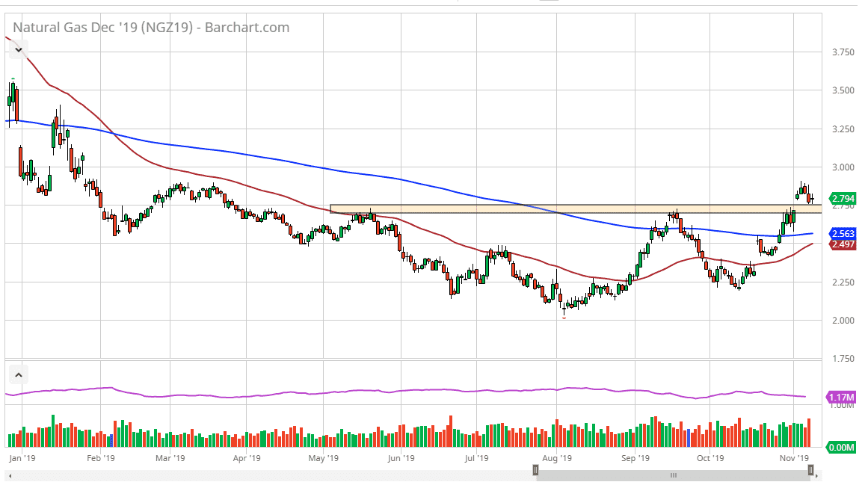Click the center grip of the time scrollbar
Viewport: 868px width, 482px height.
click(673, 475)
